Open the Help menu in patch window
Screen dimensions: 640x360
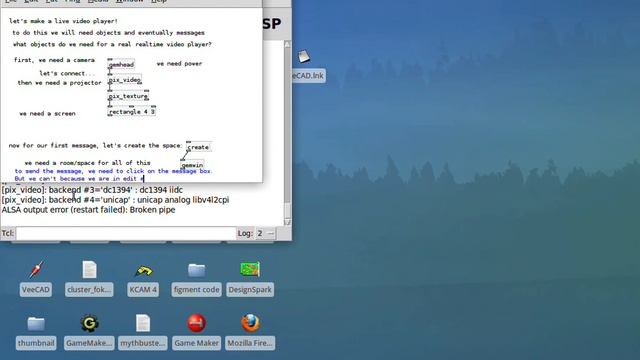coord(159,1)
